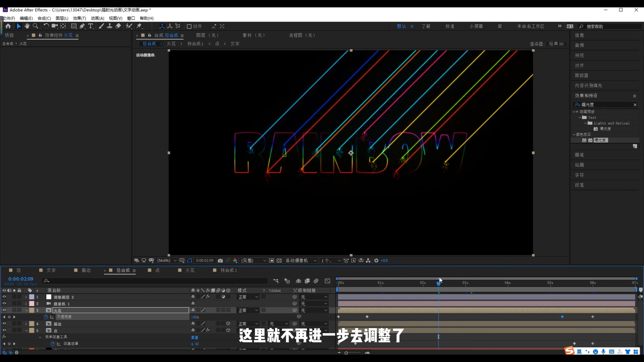The image size is (644, 362).
Task: Choose the Type tool
Action: point(91,26)
